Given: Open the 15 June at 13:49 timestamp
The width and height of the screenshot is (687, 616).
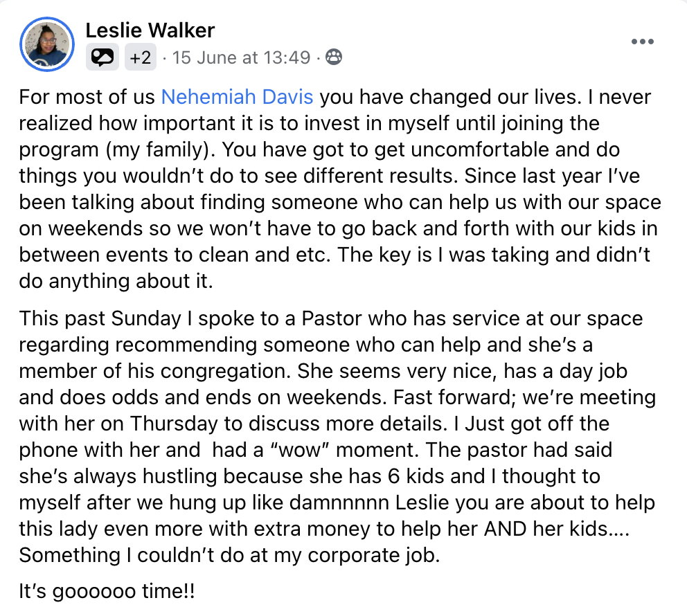Looking at the screenshot, I should [x=241, y=57].
